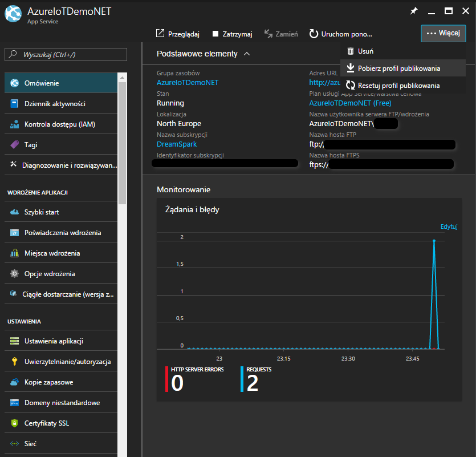Click the Zamień swap arrows icon

[268, 34]
